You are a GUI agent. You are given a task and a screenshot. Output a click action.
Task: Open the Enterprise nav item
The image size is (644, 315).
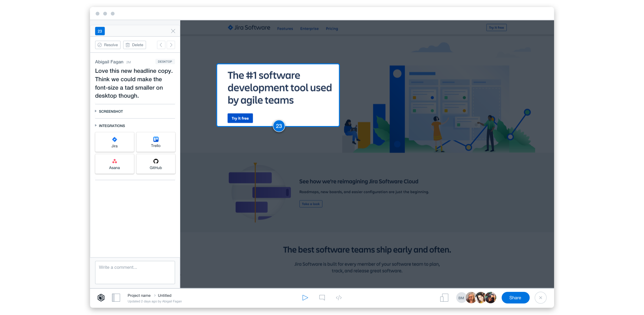[309, 29]
